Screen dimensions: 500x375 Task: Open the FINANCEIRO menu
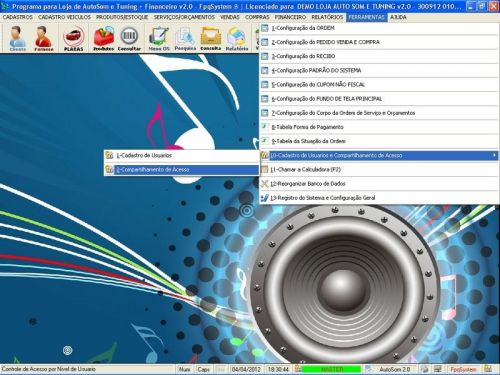290,17
